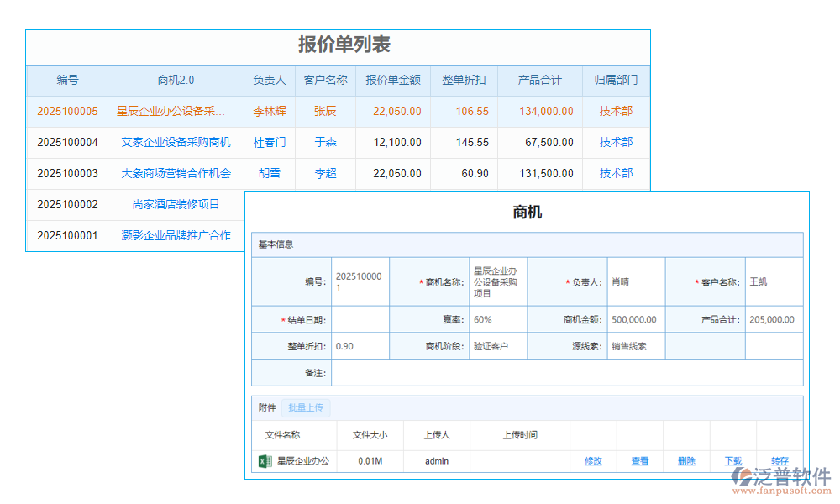Click 查看 to view the attachment

(639, 460)
